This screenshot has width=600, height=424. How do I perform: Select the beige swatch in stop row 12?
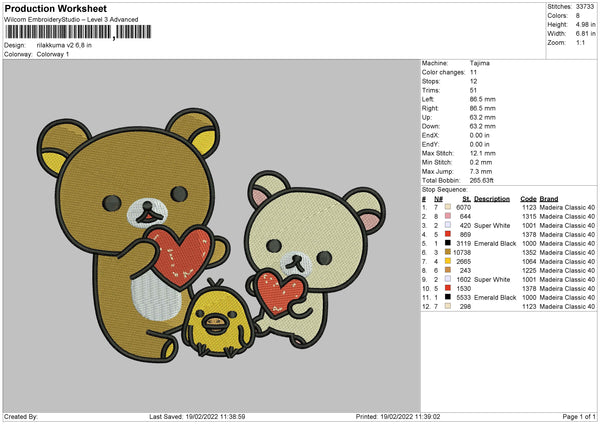coord(448,306)
